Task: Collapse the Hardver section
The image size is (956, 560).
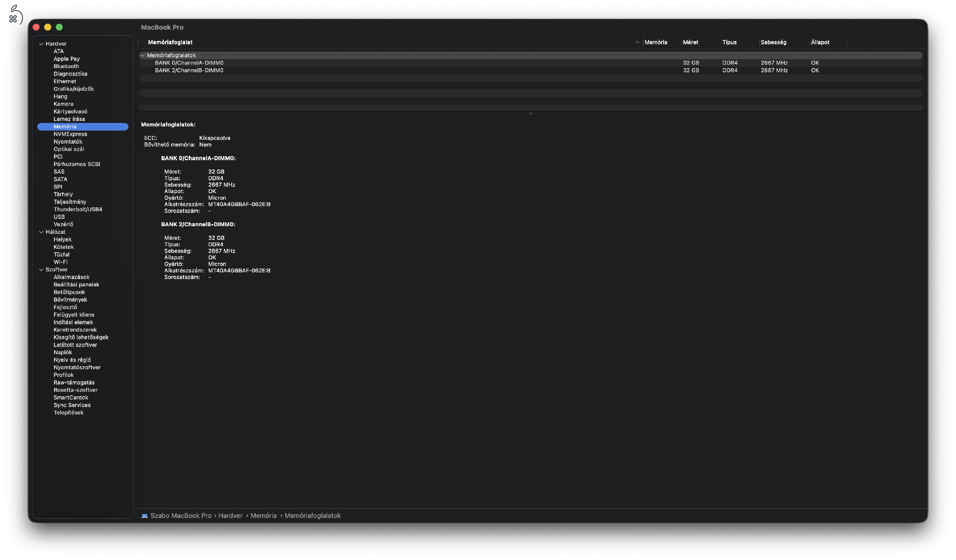Action: (x=41, y=44)
